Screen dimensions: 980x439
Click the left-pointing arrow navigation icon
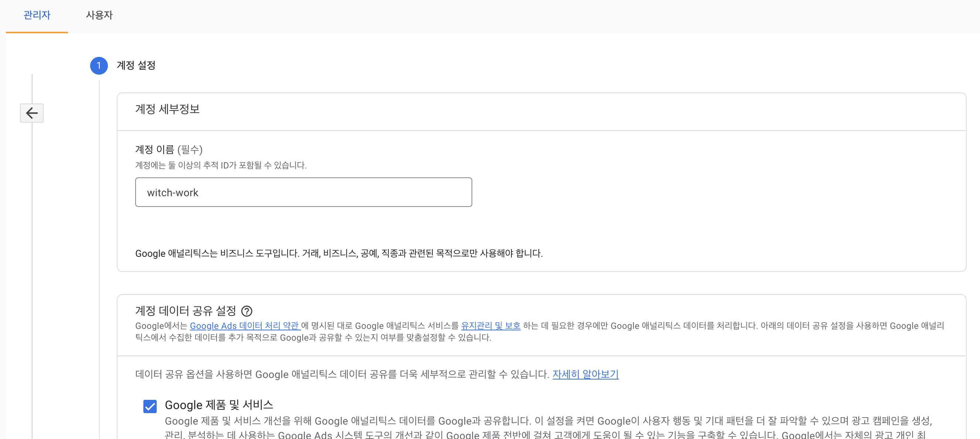tap(31, 113)
